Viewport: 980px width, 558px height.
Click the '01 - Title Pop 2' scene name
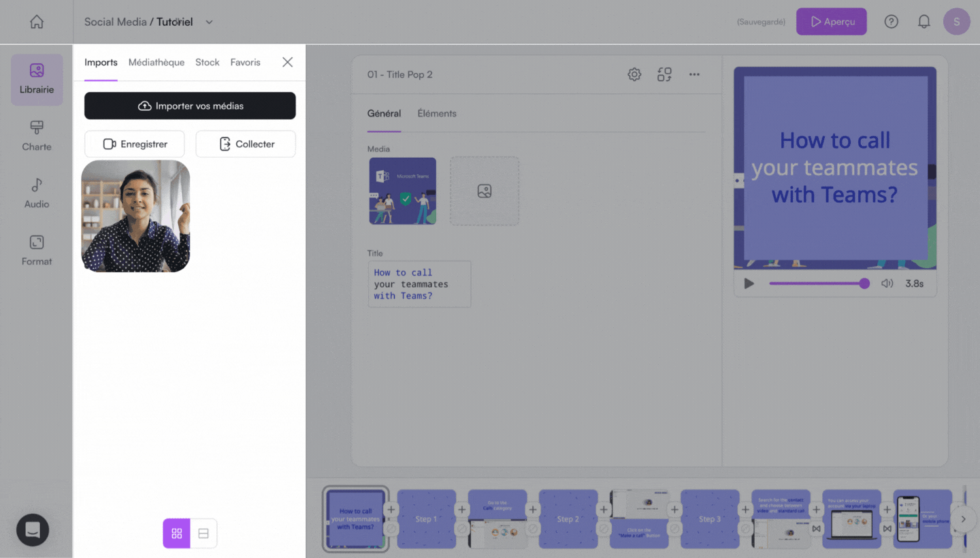click(399, 74)
